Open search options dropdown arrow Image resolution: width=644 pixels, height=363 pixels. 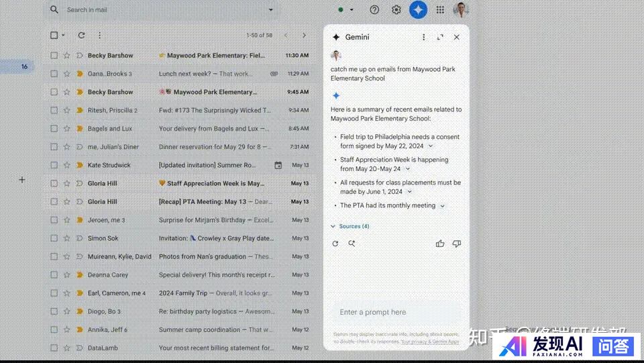pyautogui.click(x=270, y=9)
